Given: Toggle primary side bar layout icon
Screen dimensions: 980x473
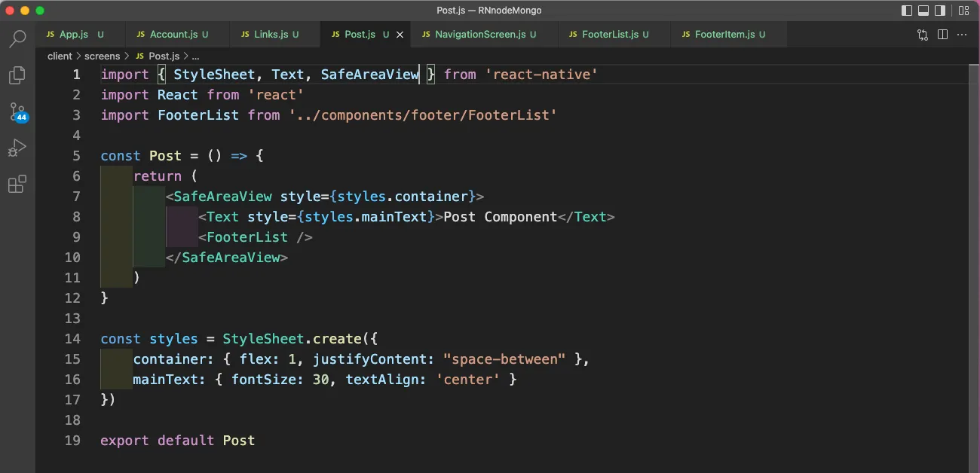Looking at the screenshot, I should [907, 11].
